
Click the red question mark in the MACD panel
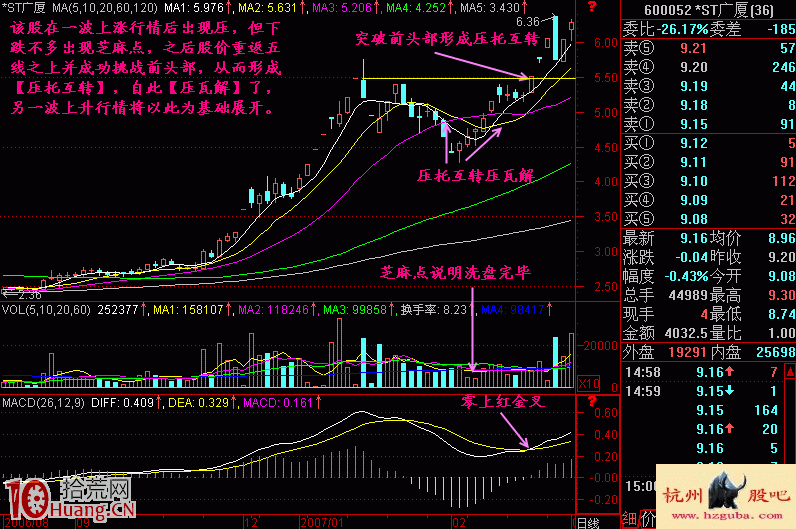[x=591, y=402]
